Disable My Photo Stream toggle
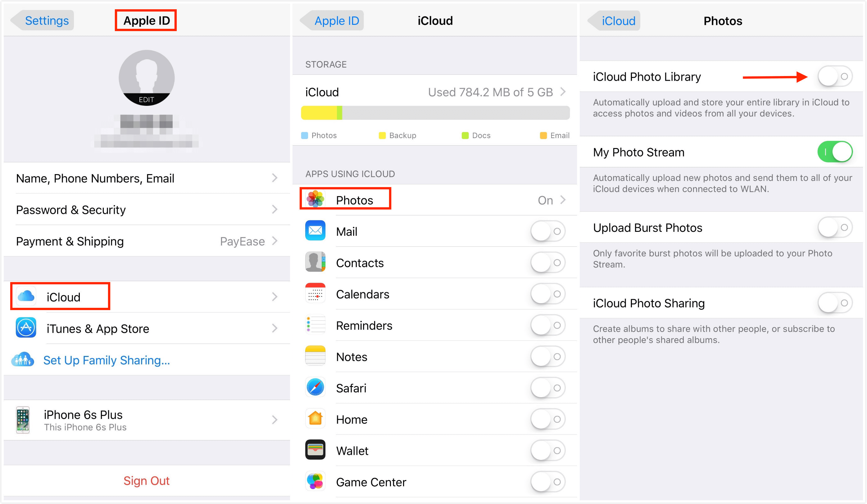Screen dimensions: 867x504 point(839,152)
